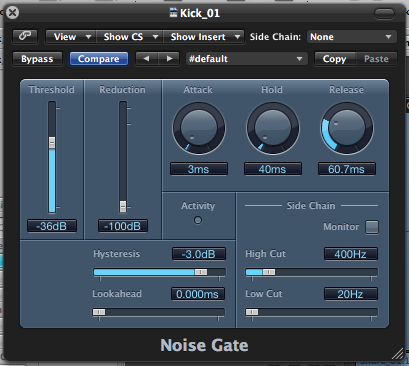
Task: Open the Side Chain None dropdown
Action: [x=352, y=37]
